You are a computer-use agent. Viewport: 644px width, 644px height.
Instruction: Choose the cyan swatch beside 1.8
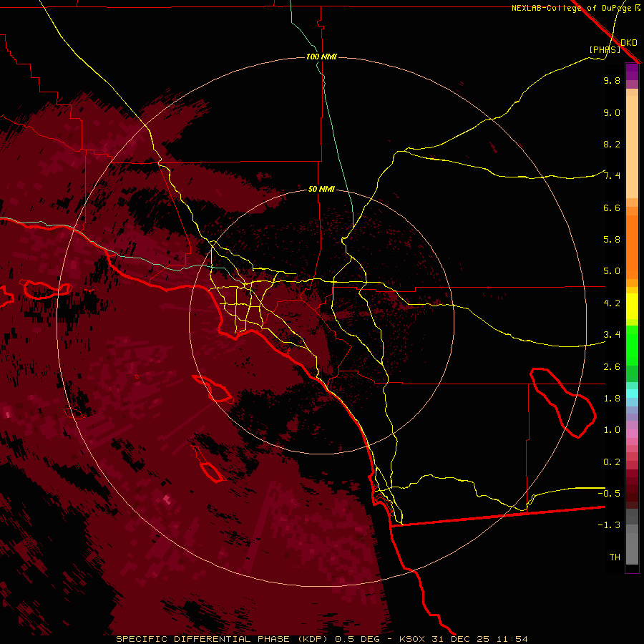[x=632, y=394]
